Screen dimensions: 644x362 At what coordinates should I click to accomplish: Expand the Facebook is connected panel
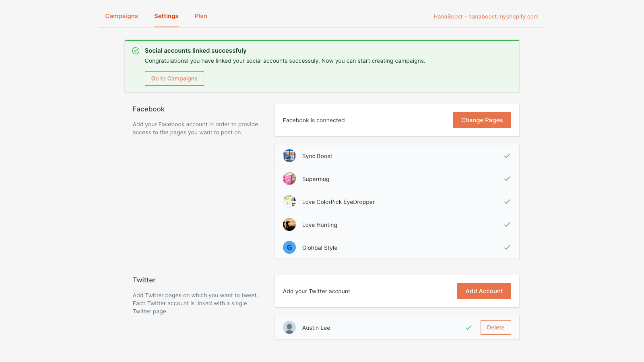pyautogui.click(x=362, y=120)
